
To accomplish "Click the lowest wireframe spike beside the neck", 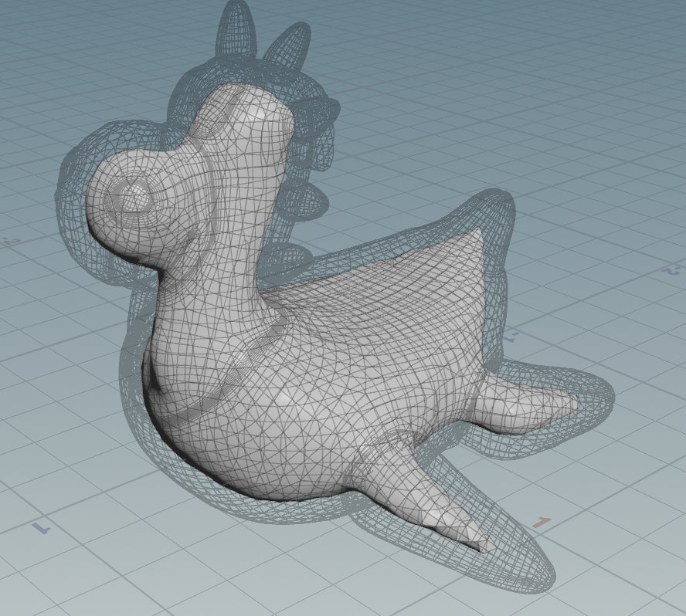I will click(305, 201).
